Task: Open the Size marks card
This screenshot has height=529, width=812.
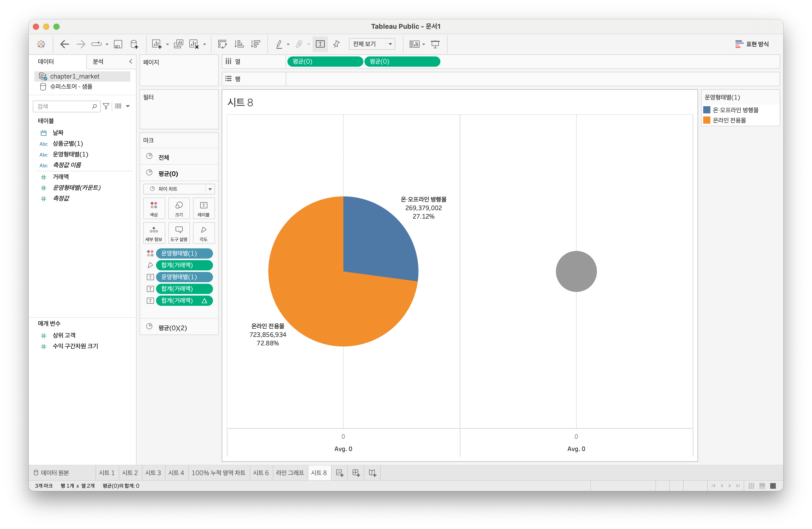Action: pos(179,208)
